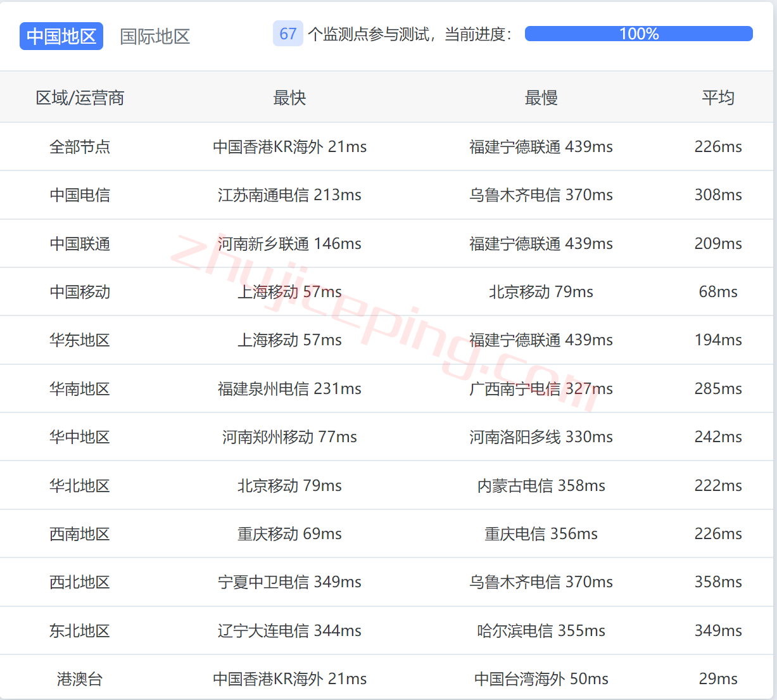Image resolution: width=777 pixels, height=700 pixels.
Task: Click the 华东地区 region label
Action: 80,340
